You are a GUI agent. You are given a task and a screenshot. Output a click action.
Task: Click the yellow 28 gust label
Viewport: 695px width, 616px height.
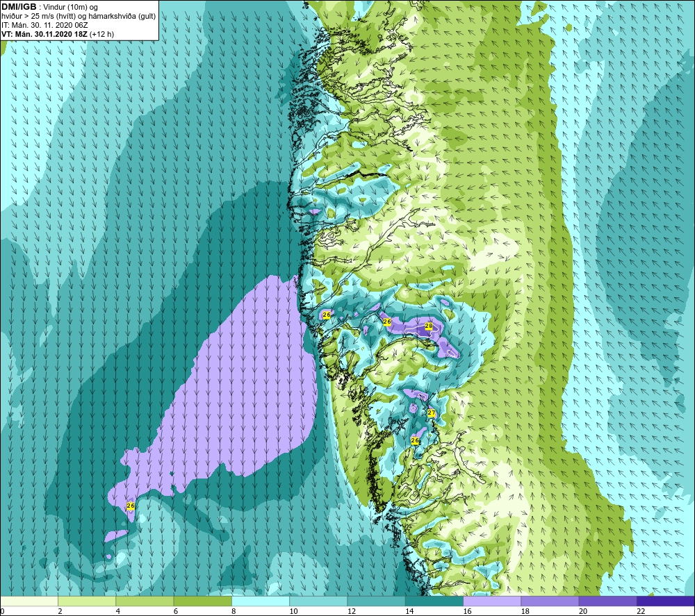pyautogui.click(x=429, y=326)
